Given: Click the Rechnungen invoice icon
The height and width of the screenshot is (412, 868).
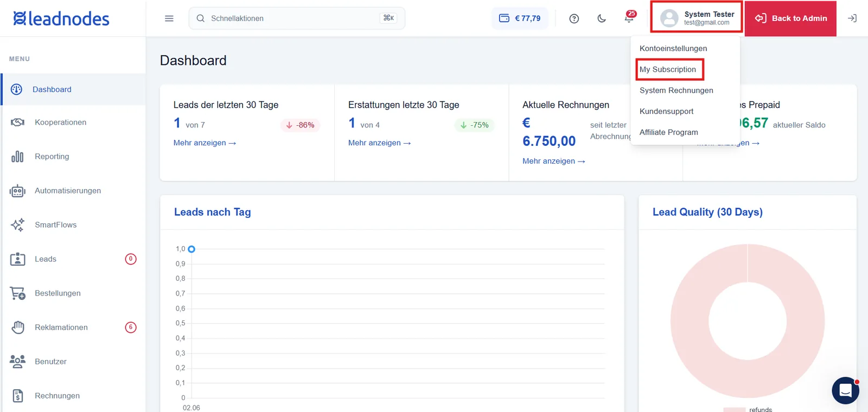Looking at the screenshot, I should tap(17, 396).
